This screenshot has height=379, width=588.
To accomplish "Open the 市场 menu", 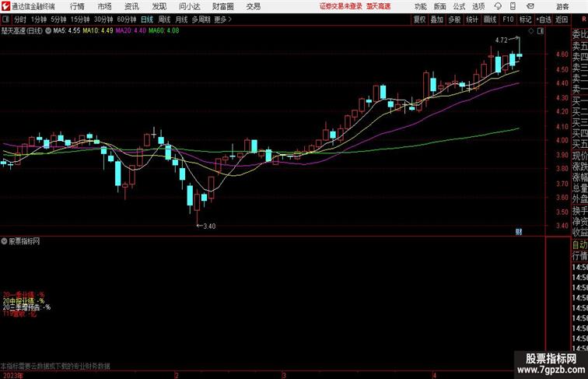I will point(105,6).
